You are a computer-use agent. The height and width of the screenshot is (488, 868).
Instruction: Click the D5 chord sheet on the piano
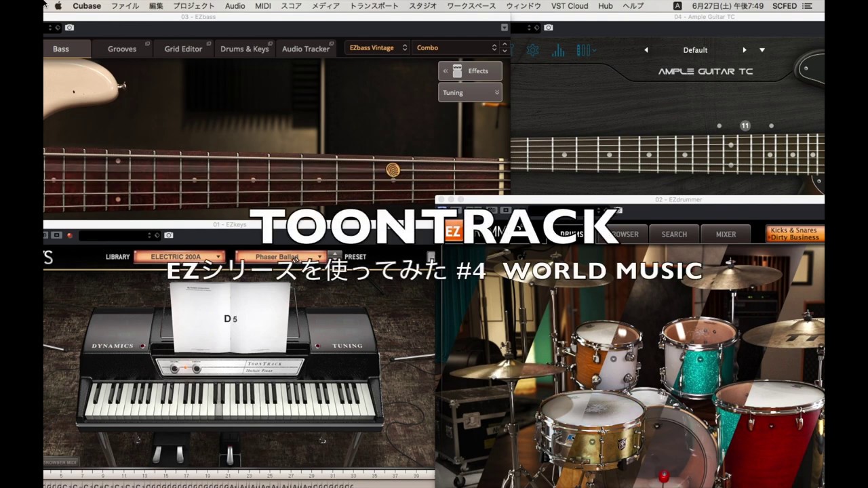click(231, 319)
